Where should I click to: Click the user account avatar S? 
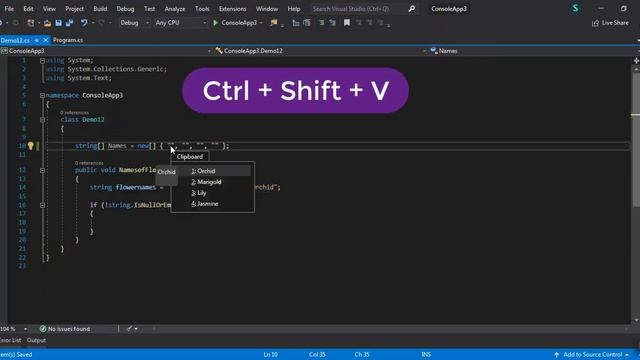pos(576,8)
